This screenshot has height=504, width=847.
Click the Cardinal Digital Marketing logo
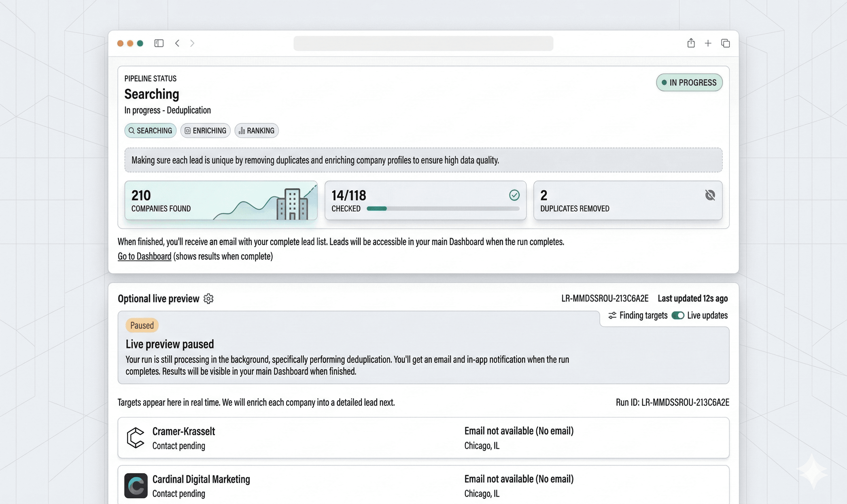point(136,486)
